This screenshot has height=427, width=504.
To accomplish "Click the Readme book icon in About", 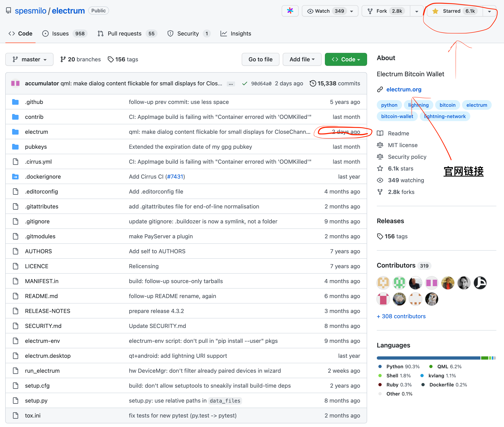I will coord(380,133).
